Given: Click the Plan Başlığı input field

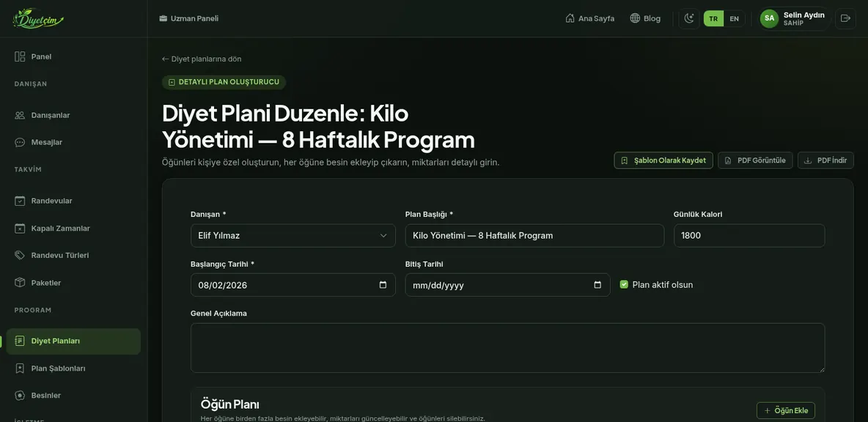Looking at the screenshot, I should [x=534, y=236].
